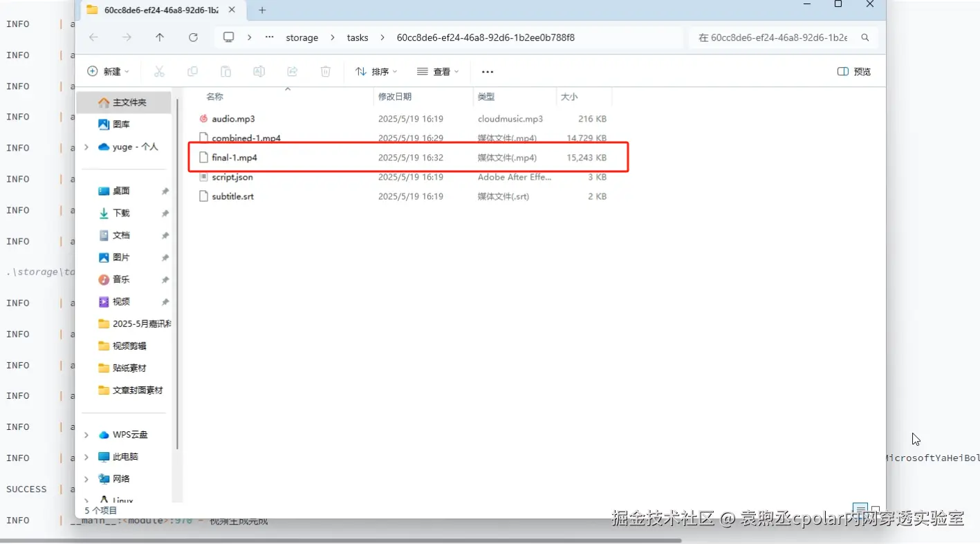Open 此电脑 in the sidebar

118,457
